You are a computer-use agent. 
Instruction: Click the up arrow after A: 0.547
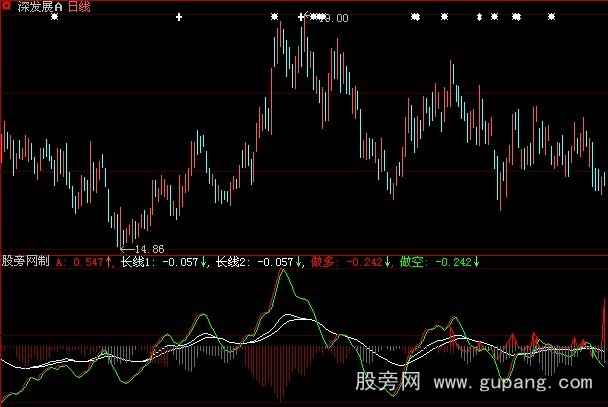(x=108, y=262)
